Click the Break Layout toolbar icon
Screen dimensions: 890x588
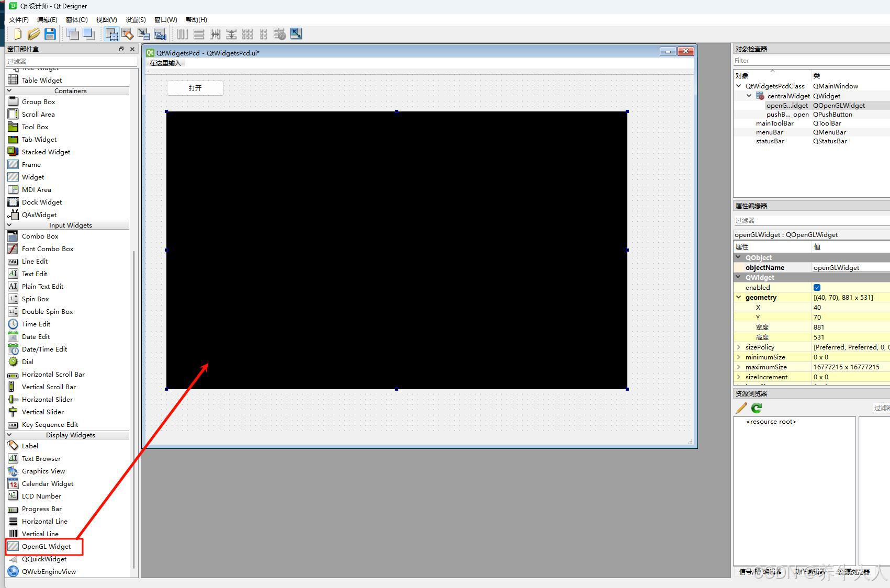[x=280, y=34]
